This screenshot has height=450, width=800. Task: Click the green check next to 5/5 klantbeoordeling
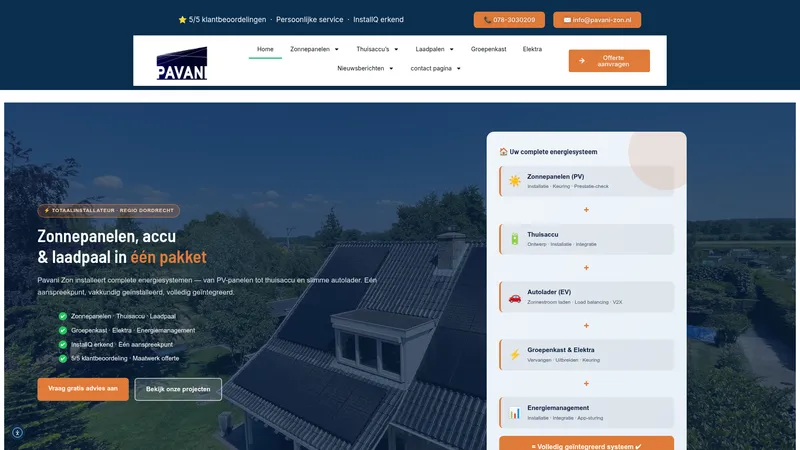pos(63,358)
